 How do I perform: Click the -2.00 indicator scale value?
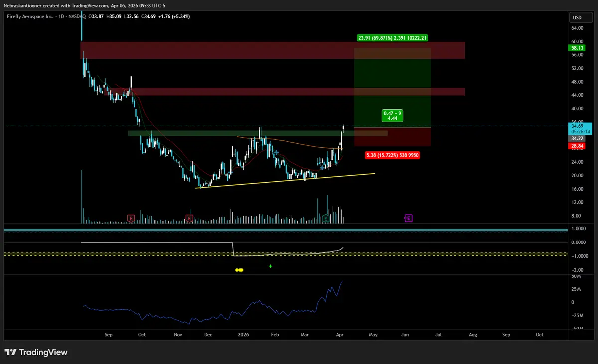point(577,270)
